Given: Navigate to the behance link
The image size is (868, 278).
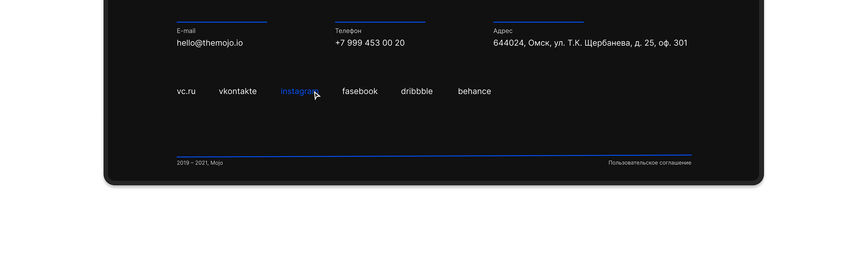Looking at the screenshot, I should click(474, 91).
